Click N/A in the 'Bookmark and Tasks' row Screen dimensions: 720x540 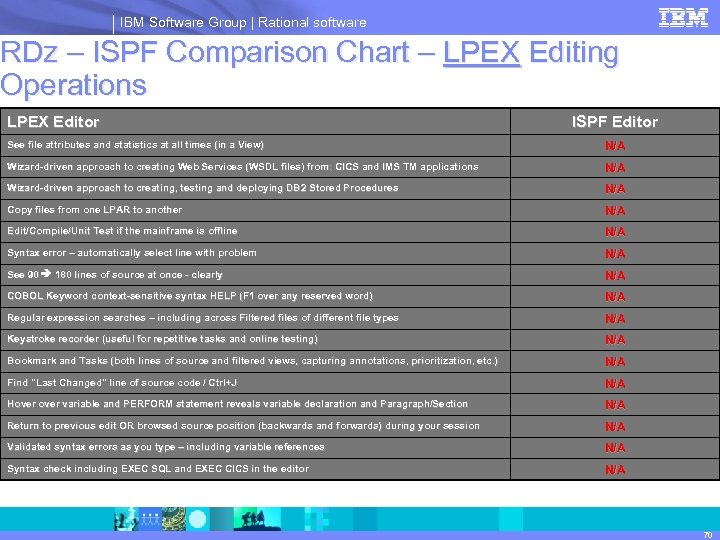click(x=615, y=362)
